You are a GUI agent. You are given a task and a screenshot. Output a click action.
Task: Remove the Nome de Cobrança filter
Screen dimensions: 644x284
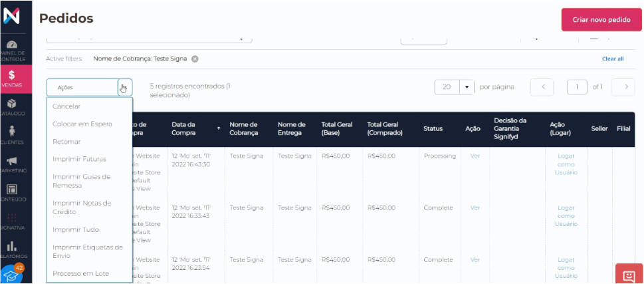tap(195, 59)
